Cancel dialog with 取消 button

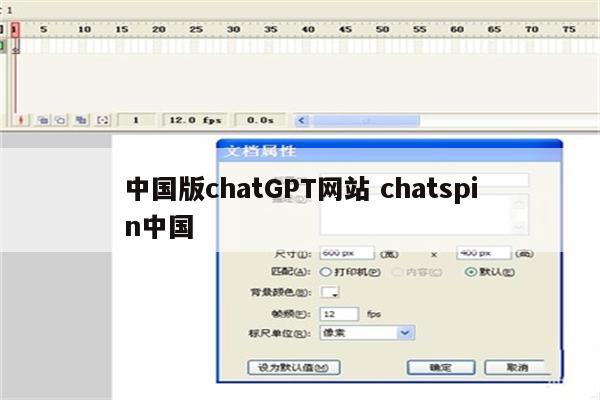[x=517, y=367]
